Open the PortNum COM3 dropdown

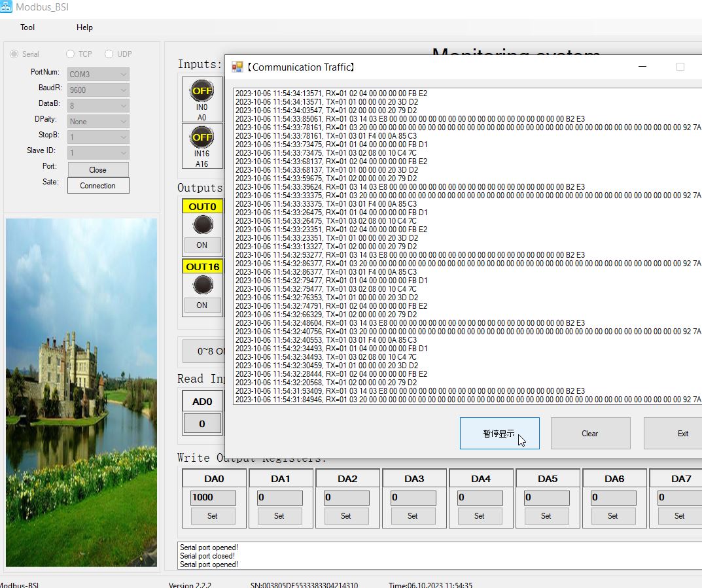(98, 75)
